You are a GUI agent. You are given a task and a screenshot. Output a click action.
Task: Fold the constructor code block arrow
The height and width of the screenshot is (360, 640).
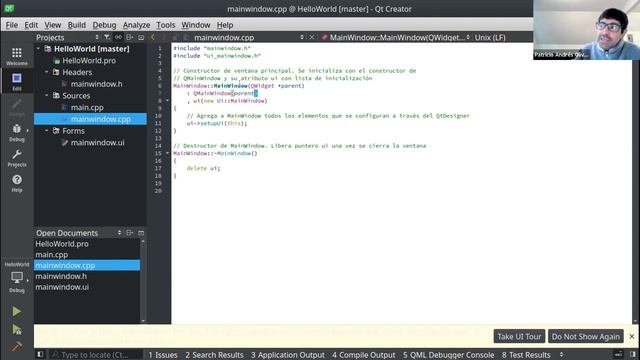(x=167, y=100)
